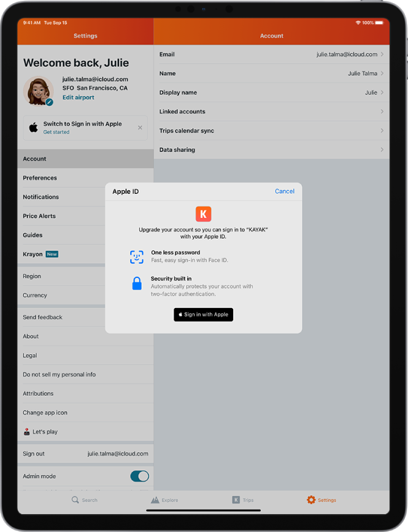This screenshot has height=532, width=408.
Task: Open Linked accounts chevron
Action: (x=382, y=111)
